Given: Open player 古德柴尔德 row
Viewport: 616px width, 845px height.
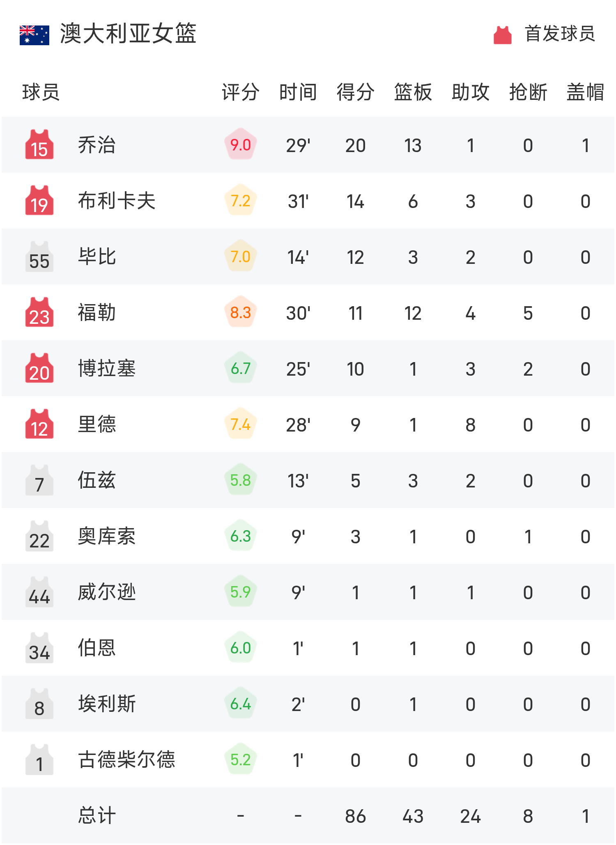Looking at the screenshot, I should [308, 760].
